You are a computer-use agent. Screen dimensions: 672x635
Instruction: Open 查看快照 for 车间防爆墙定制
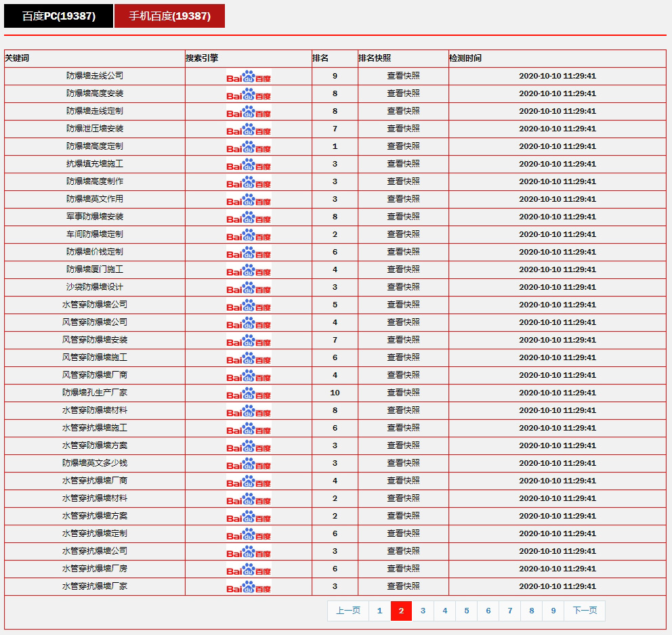coord(403,234)
